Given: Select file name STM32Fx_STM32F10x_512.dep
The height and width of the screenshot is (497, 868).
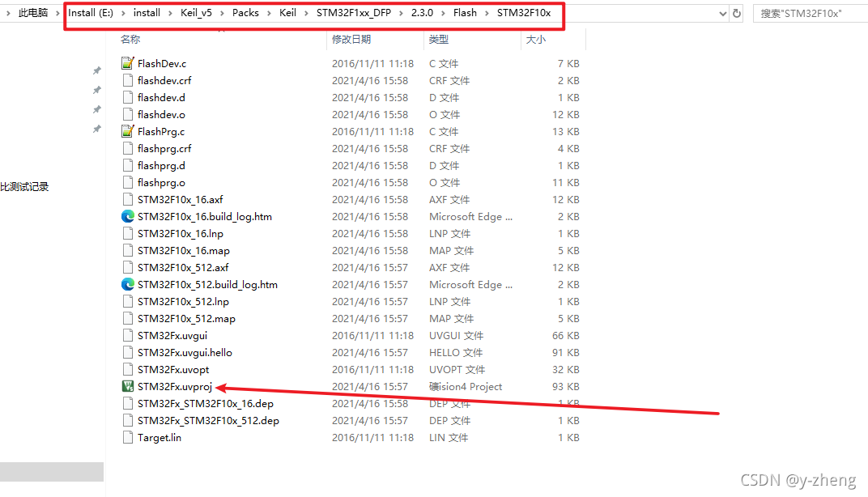Looking at the screenshot, I should (208, 421).
